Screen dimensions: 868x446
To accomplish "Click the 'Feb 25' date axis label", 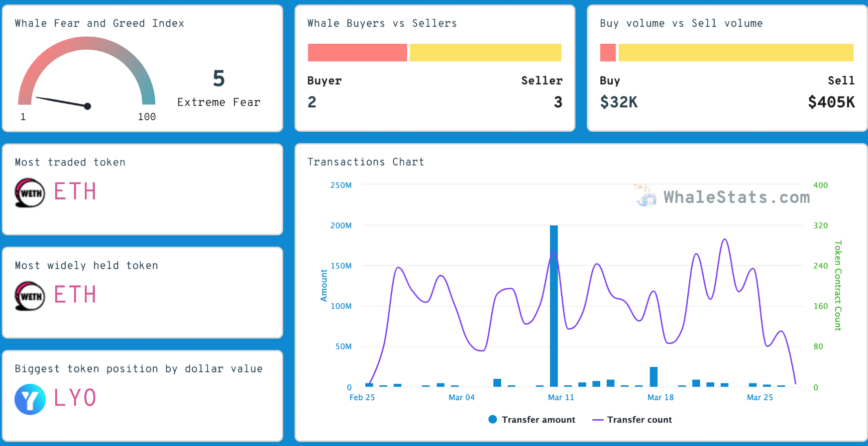I will point(362,397).
